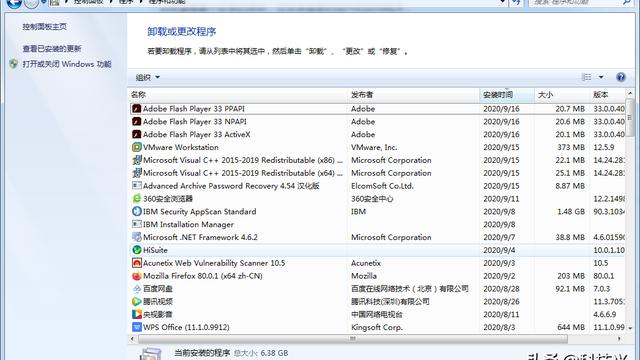The width and height of the screenshot is (640, 360).
Task: Select the HiSuite program icon
Action: coord(136,250)
